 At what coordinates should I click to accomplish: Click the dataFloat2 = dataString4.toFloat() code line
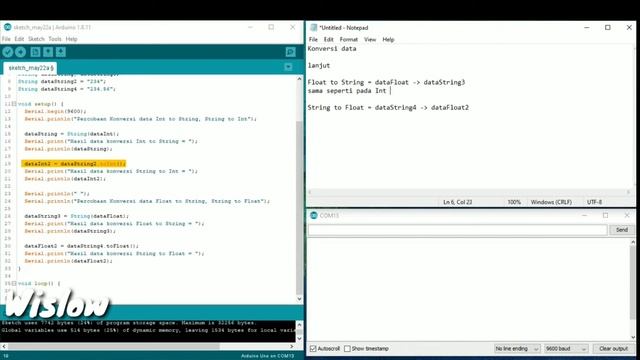(81, 246)
